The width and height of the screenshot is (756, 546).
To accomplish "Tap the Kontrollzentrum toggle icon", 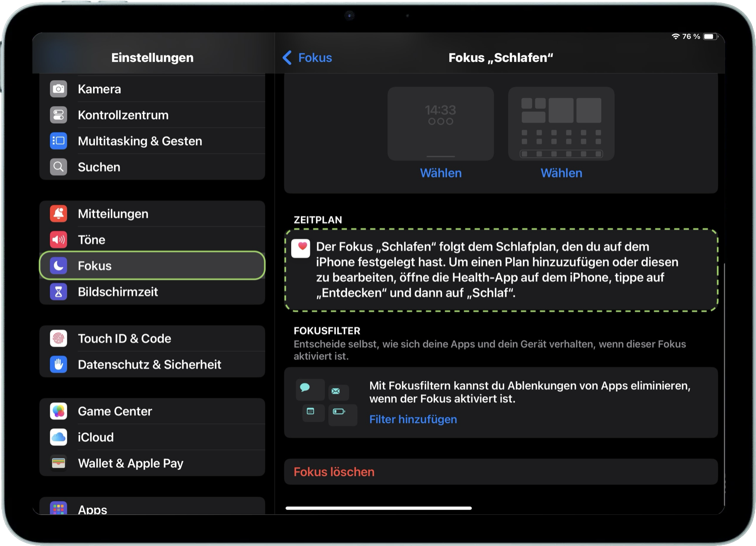I will pyautogui.click(x=59, y=115).
